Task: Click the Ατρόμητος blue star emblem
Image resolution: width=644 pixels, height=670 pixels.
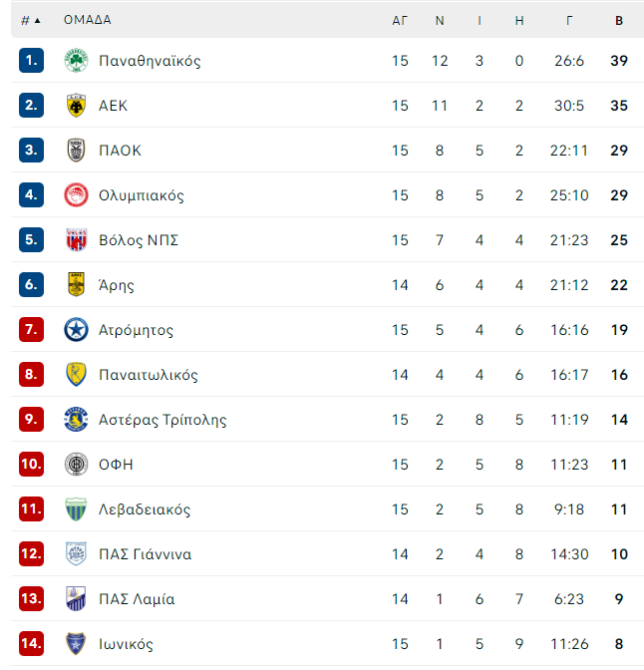Action: click(x=76, y=329)
